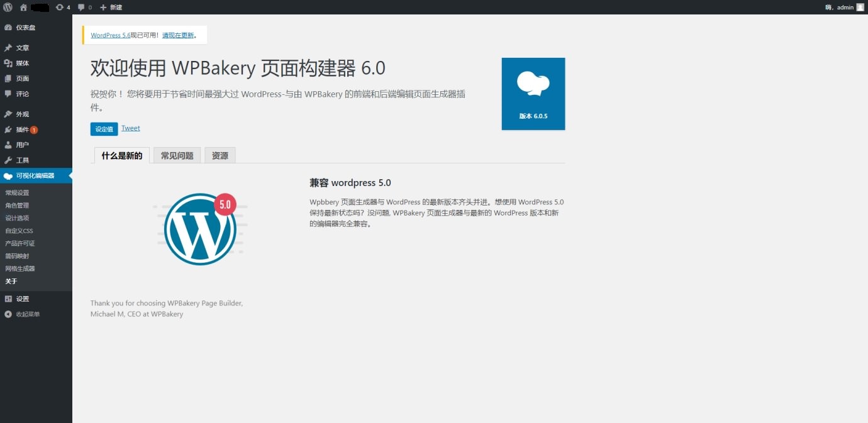868x423 pixels.
Task: Open the 产品许可证 submenu item
Action: click(x=20, y=243)
